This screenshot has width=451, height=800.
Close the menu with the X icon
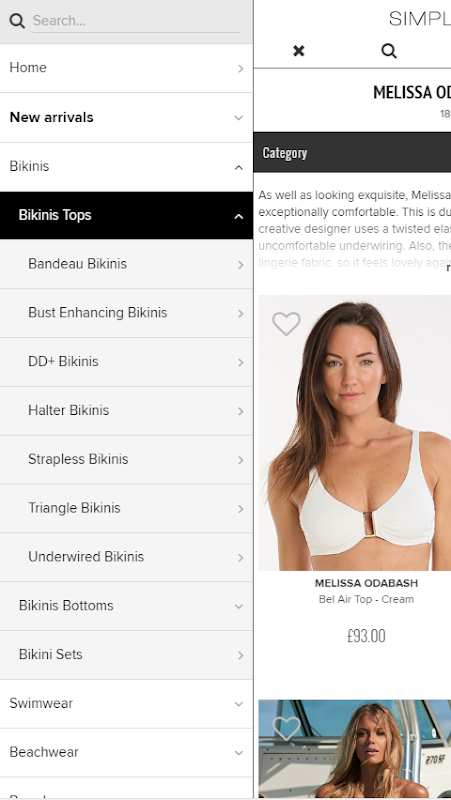pyautogui.click(x=299, y=51)
